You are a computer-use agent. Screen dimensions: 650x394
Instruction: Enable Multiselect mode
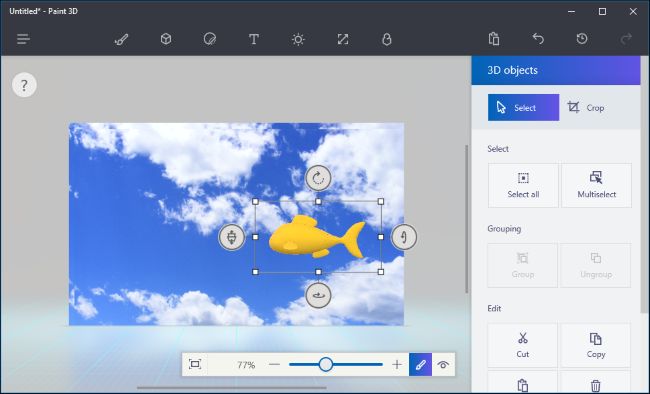point(597,185)
